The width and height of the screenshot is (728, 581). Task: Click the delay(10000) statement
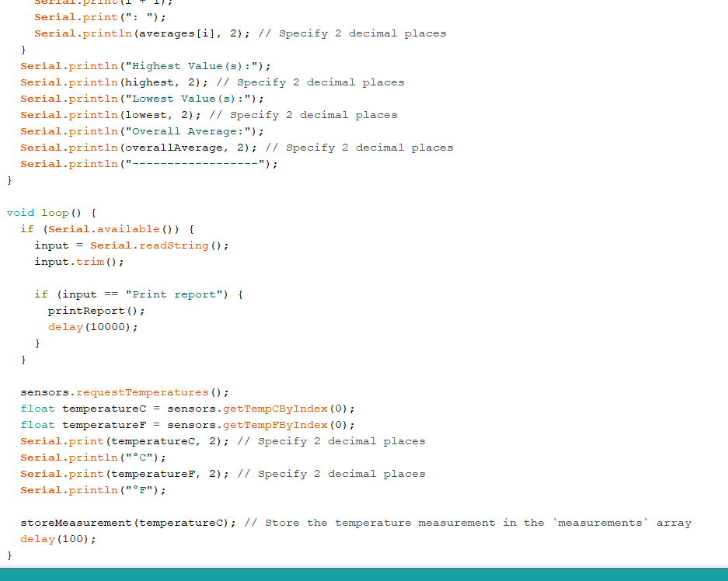(92, 327)
